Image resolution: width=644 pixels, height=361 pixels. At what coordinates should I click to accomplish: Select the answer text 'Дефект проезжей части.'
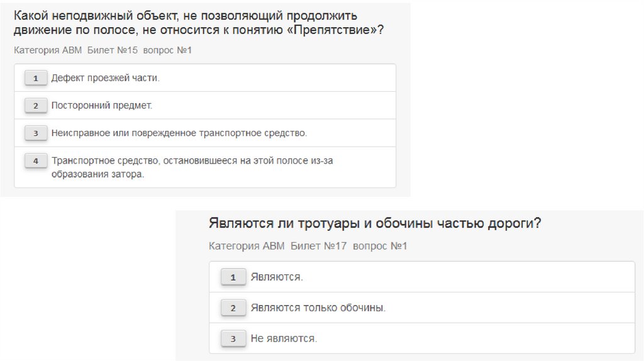coord(105,78)
